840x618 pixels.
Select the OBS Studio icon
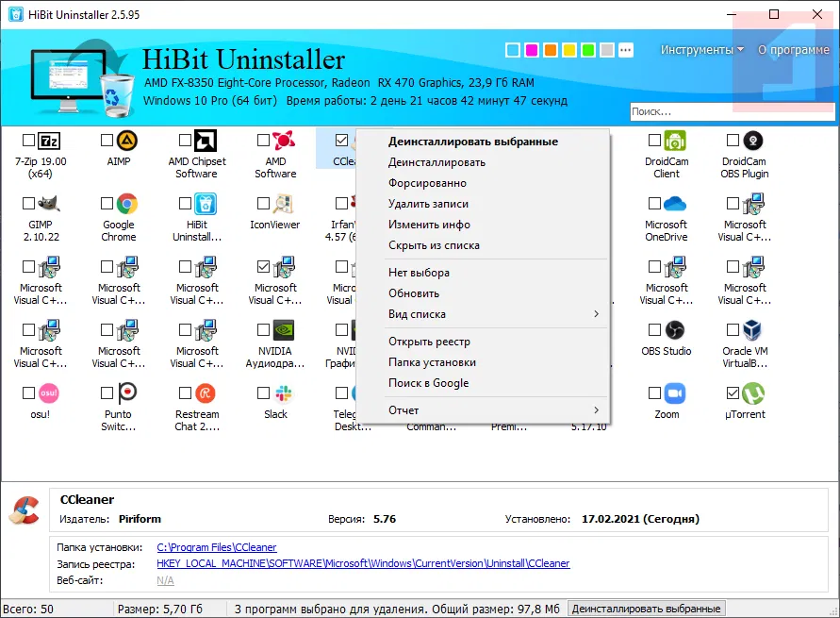[675, 330]
